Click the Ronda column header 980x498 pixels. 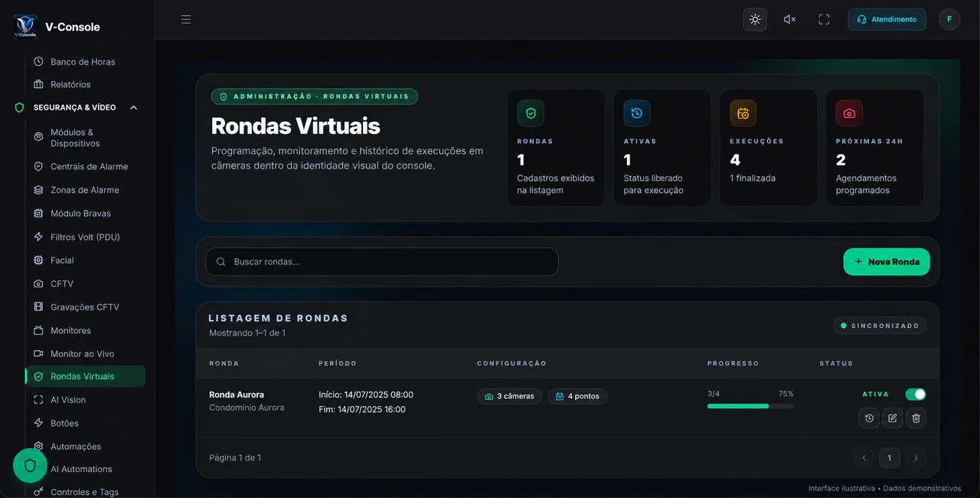(x=224, y=363)
